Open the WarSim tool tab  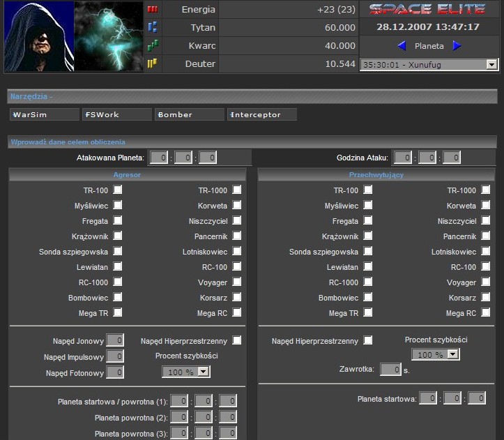click(x=45, y=114)
